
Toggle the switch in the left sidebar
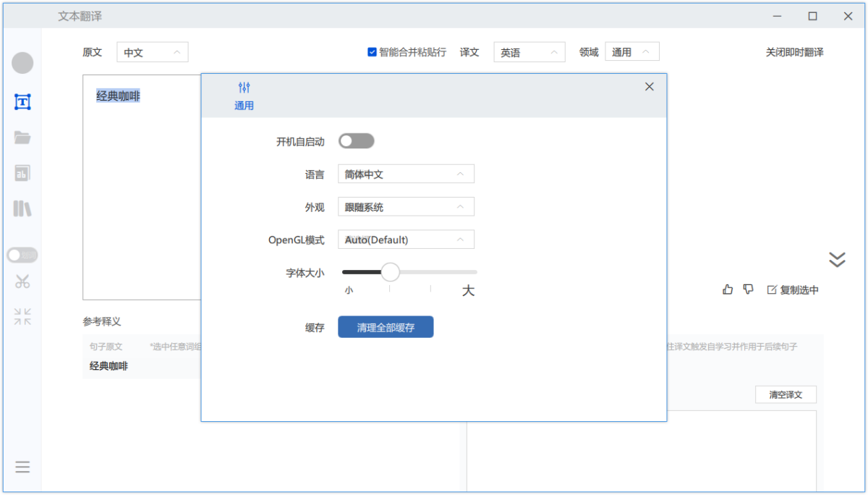point(22,255)
